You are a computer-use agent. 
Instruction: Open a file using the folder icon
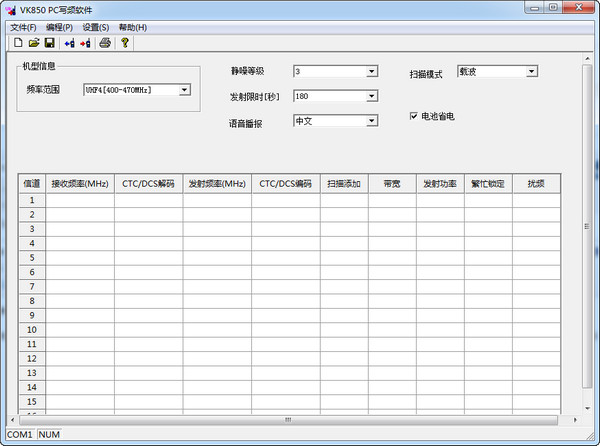click(x=34, y=43)
